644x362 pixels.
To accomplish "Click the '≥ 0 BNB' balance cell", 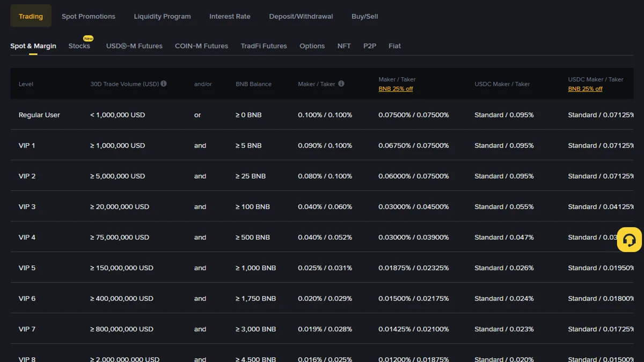I will (x=248, y=115).
